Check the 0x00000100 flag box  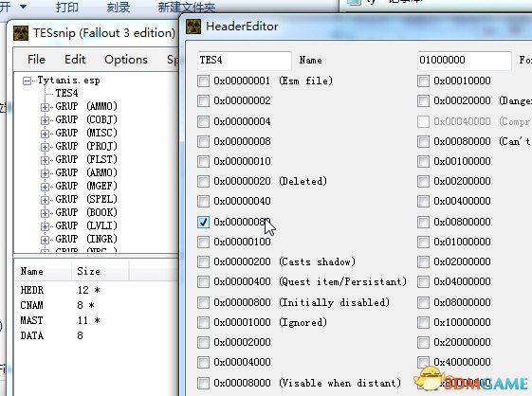(x=203, y=242)
